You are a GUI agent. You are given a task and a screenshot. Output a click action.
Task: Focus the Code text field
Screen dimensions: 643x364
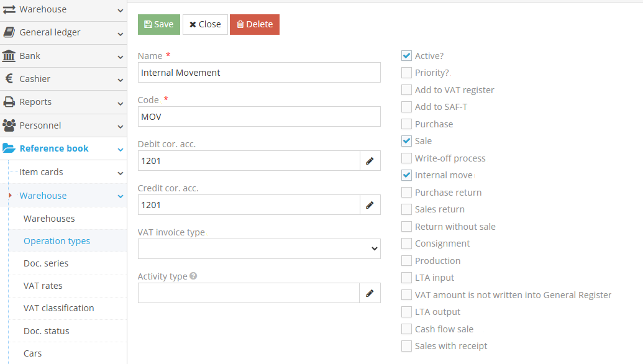[x=259, y=117]
